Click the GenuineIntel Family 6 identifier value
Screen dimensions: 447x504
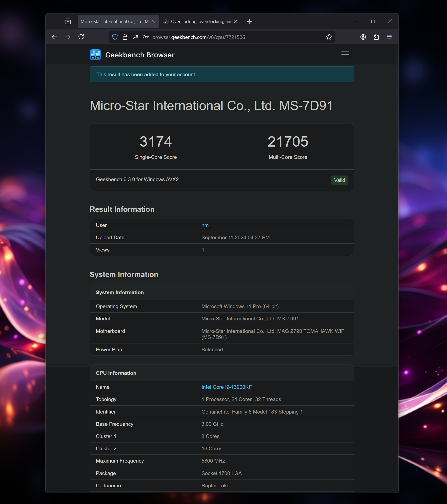pos(252,412)
